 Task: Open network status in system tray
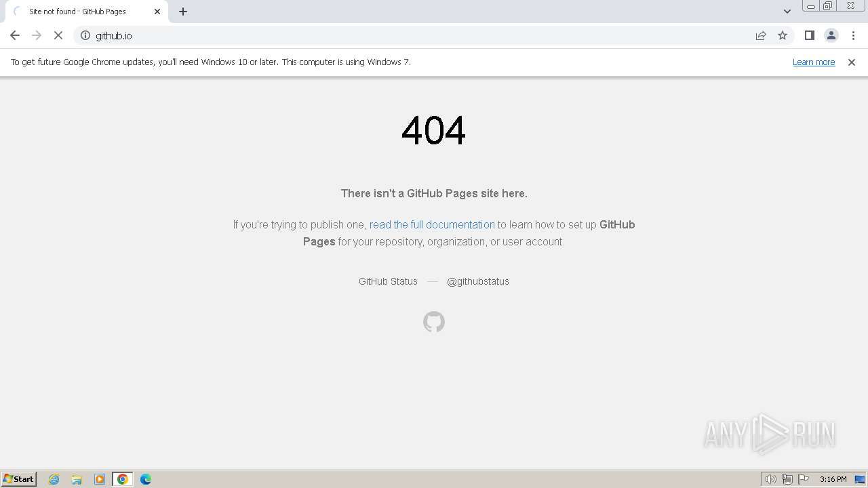[x=787, y=479]
